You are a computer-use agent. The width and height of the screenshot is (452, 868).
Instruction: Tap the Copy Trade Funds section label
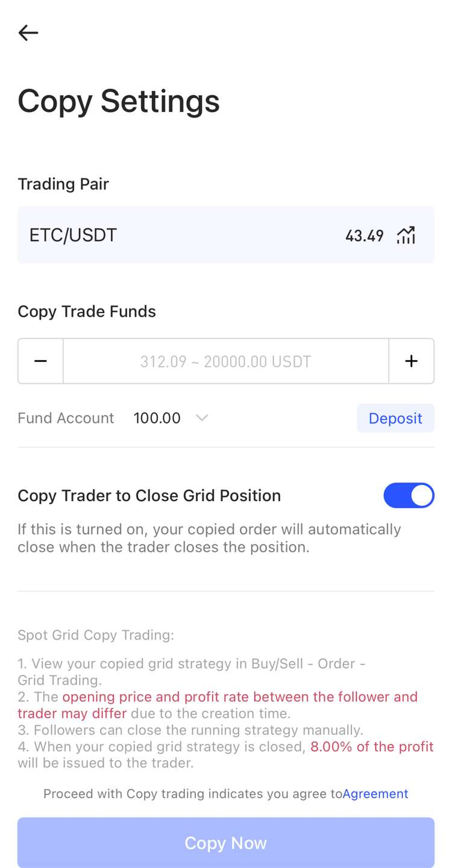87,311
